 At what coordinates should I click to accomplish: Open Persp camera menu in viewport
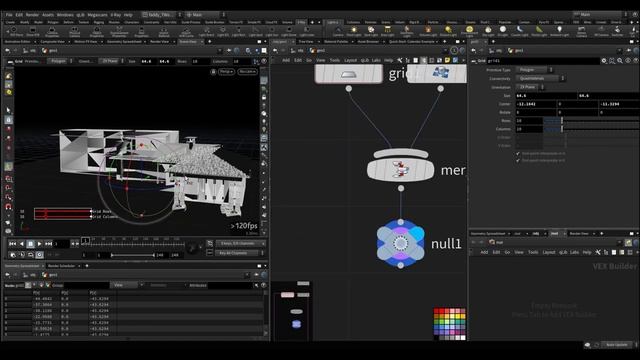(x=227, y=71)
